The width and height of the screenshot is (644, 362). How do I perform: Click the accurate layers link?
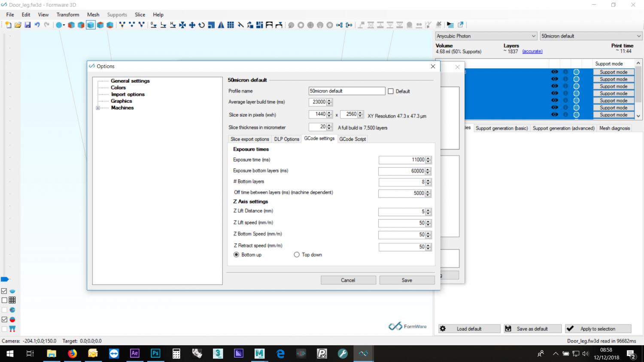click(x=532, y=51)
